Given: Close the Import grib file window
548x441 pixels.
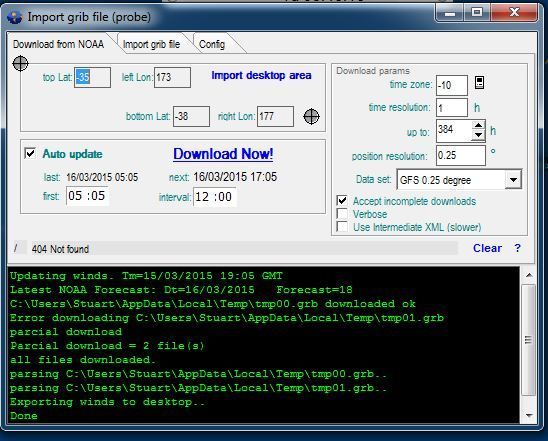Looking at the screenshot, I should pos(514,13).
